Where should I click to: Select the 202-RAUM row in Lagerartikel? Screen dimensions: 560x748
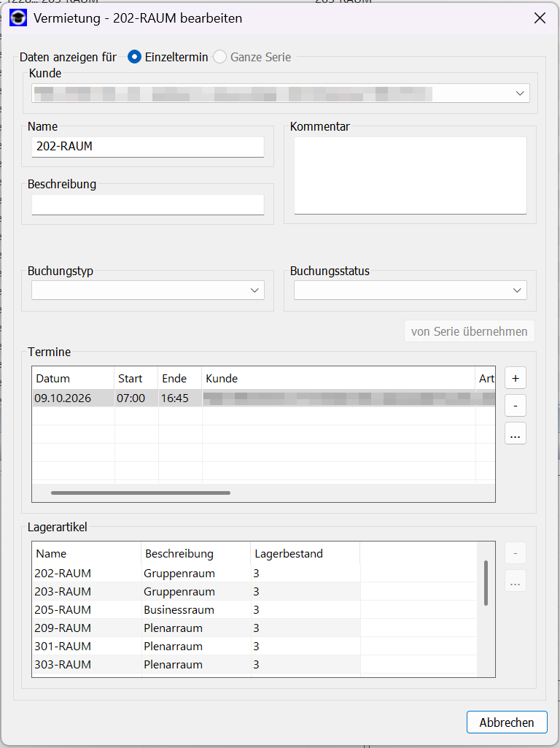pyautogui.click(x=255, y=574)
